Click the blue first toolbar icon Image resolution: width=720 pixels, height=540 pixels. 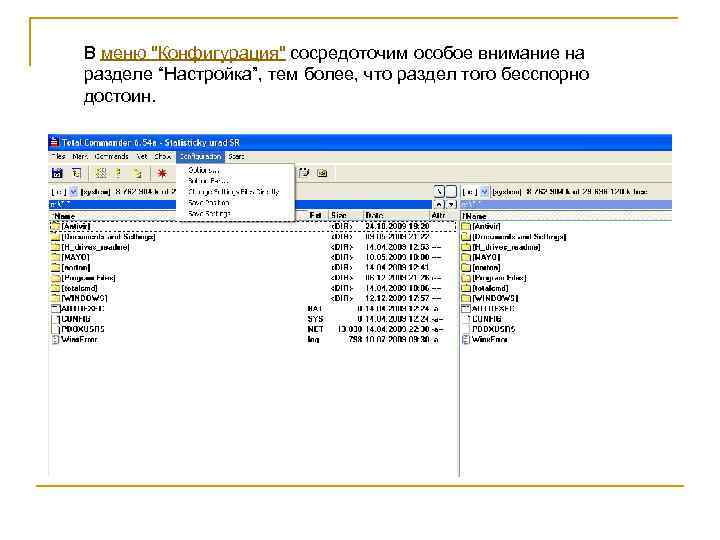(57, 173)
